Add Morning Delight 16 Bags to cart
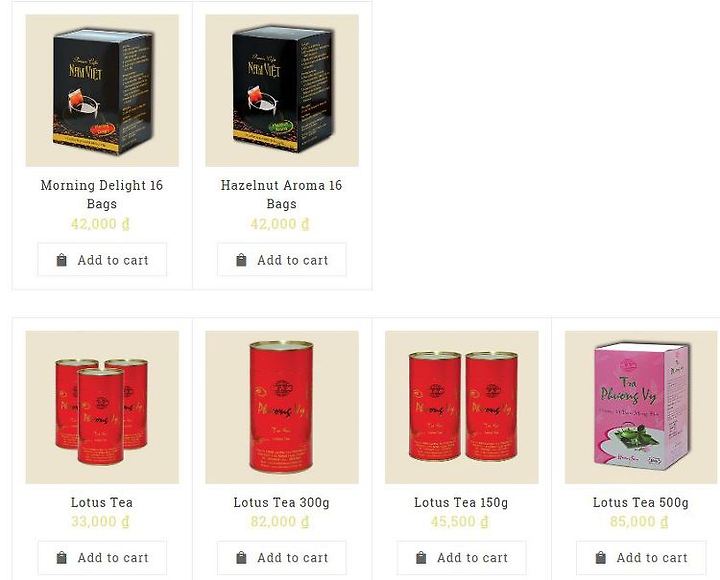Screen dimensions: 720x580 [102, 260]
